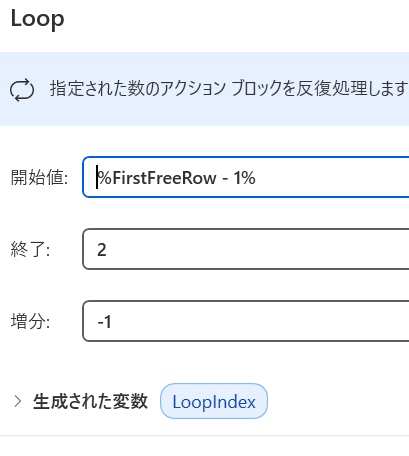Viewport: 409px width, 456px height.
Task: Focus the 増分 input field
Action: pos(246,321)
